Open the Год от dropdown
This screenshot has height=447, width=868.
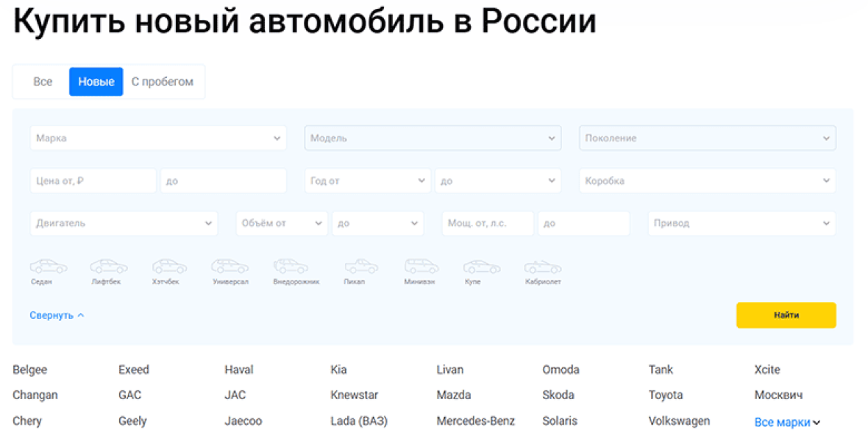coord(368,180)
